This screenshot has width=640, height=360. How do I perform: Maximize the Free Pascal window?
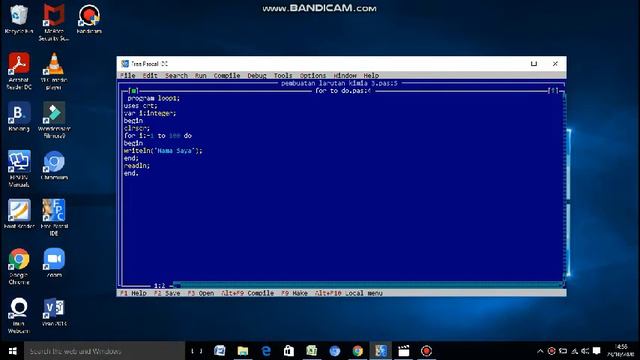coord(533,64)
